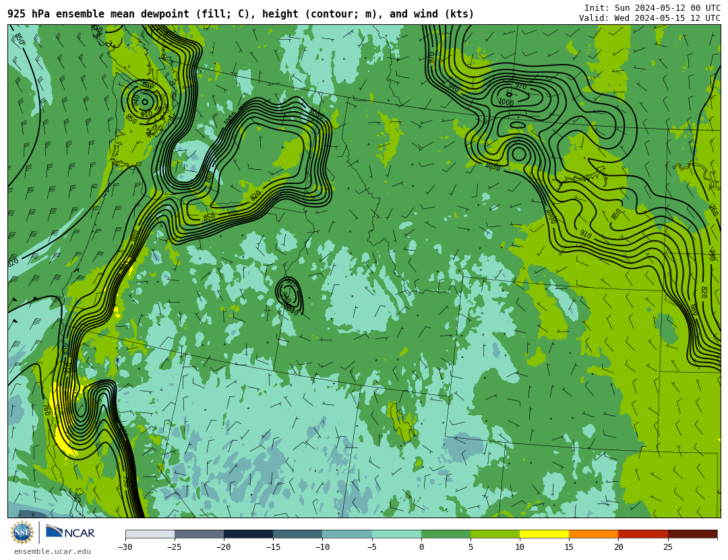Open the ensemble.ucar.edu text link
This screenshot has height=560, width=728.
pyautogui.click(x=53, y=551)
